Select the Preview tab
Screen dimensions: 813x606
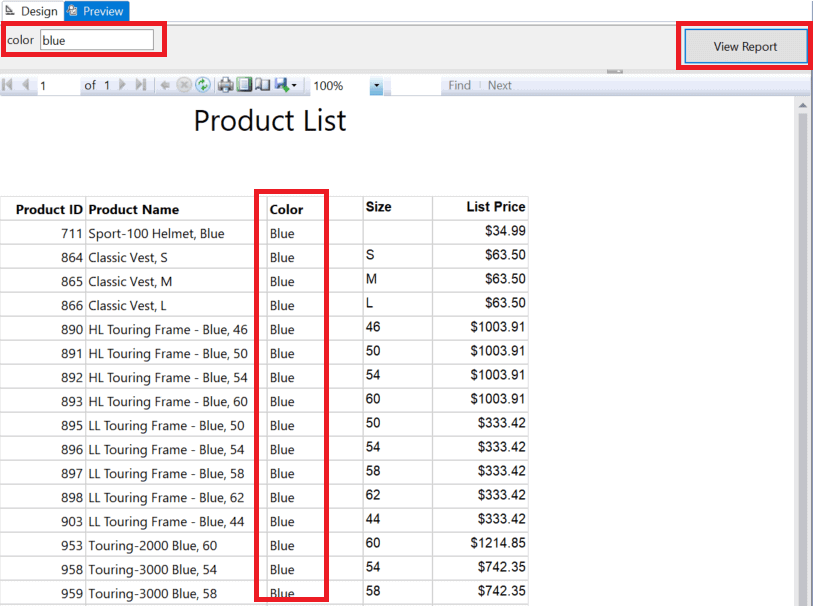[97, 11]
